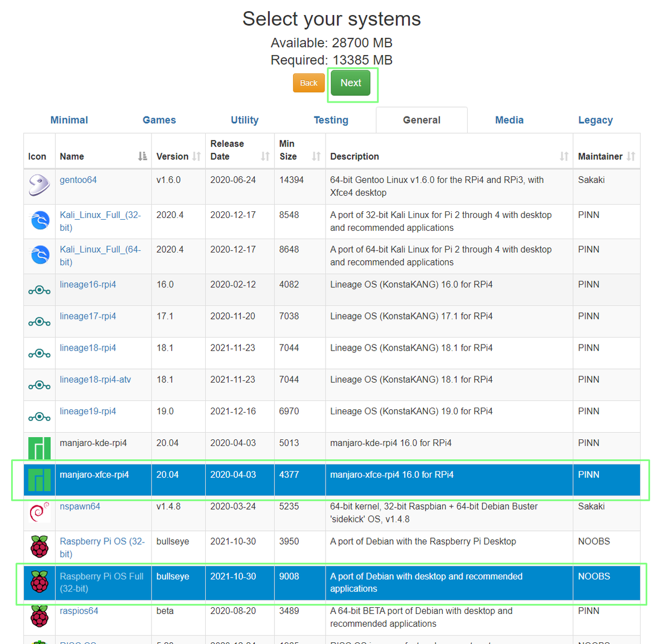Click the orange Back button

tap(308, 83)
